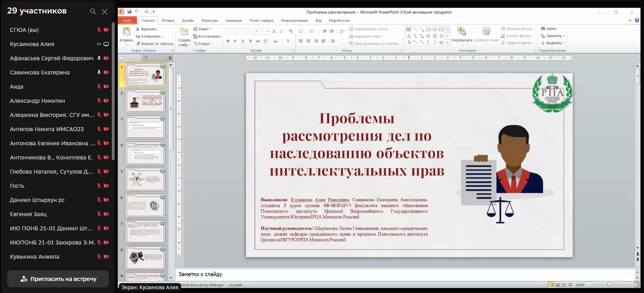Screen dimensions: 644x293
Task: Toggle bold formatting button
Action: click(x=228, y=41)
